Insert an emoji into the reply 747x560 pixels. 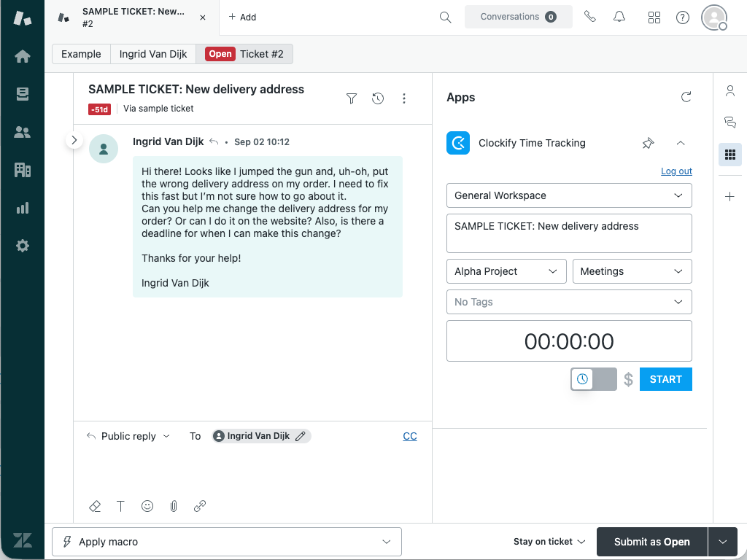coord(147,506)
